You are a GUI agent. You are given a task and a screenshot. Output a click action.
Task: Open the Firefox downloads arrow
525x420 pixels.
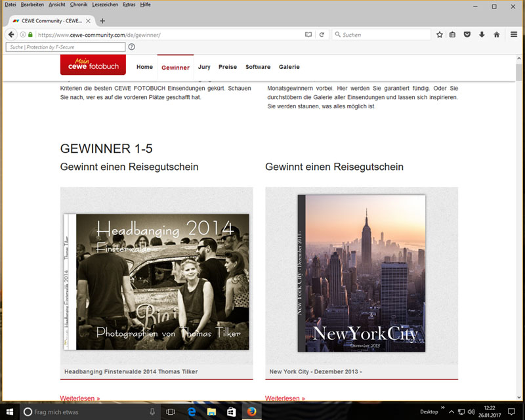(482, 34)
